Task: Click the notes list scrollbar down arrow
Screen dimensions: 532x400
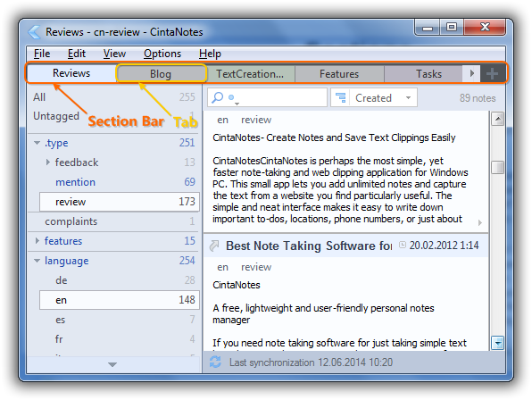Action: click(x=497, y=343)
